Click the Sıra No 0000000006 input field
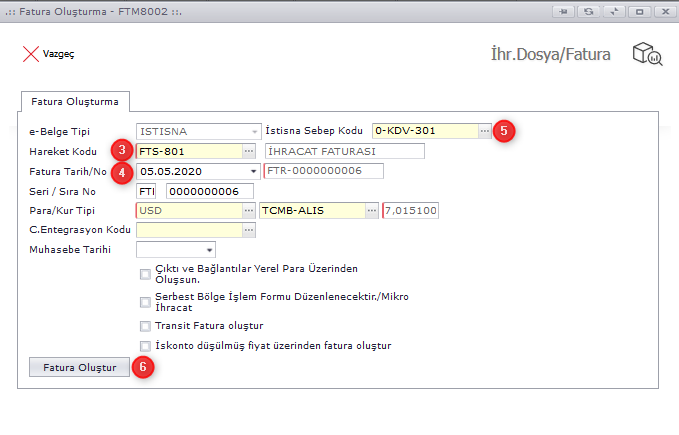Viewport: 679px width, 435px height. coord(209,191)
